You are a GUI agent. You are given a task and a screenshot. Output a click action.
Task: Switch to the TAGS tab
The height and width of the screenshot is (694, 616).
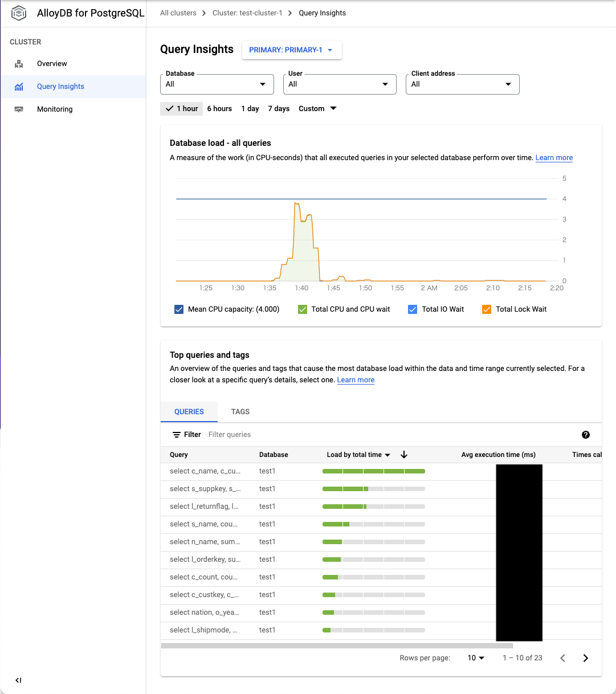[240, 412]
